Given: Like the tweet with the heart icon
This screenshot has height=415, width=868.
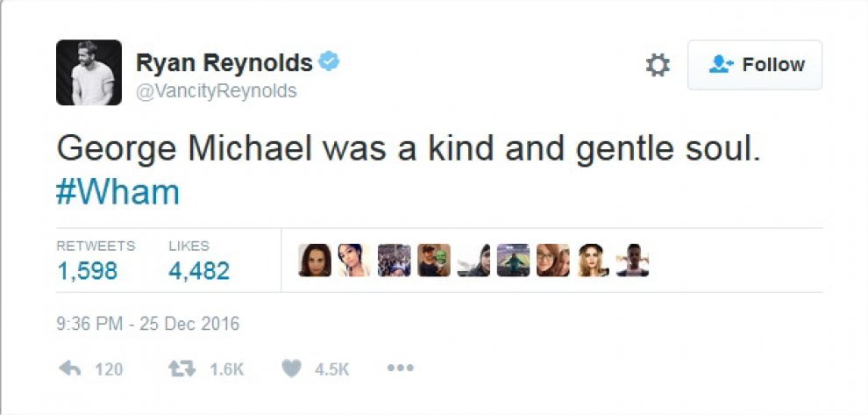Looking at the screenshot, I should tap(292, 369).
